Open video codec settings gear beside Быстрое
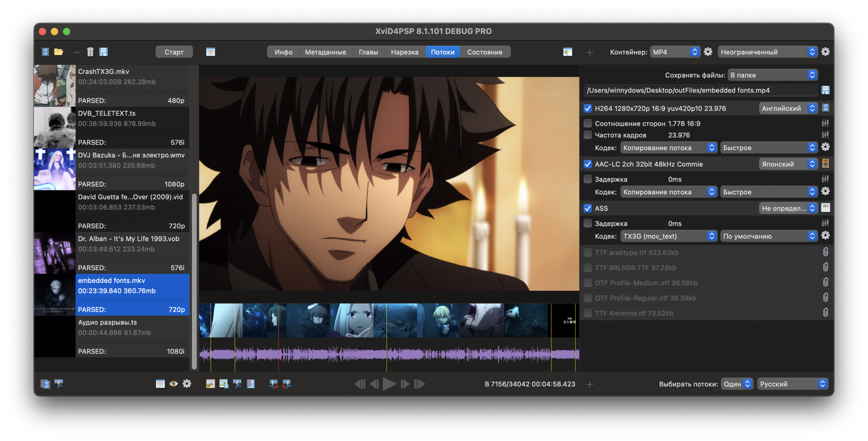Image resolution: width=868 pixels, height=441 pixels. point(825,147)
